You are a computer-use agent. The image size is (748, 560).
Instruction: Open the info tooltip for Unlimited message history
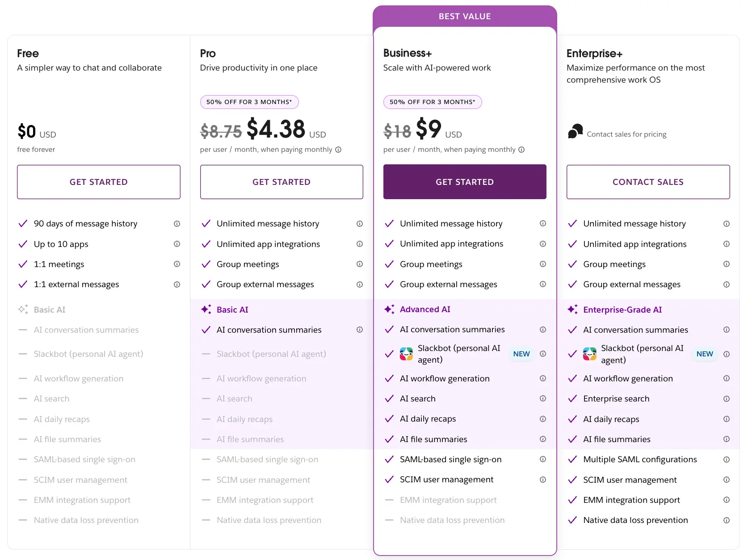click(x=360, y=224)
